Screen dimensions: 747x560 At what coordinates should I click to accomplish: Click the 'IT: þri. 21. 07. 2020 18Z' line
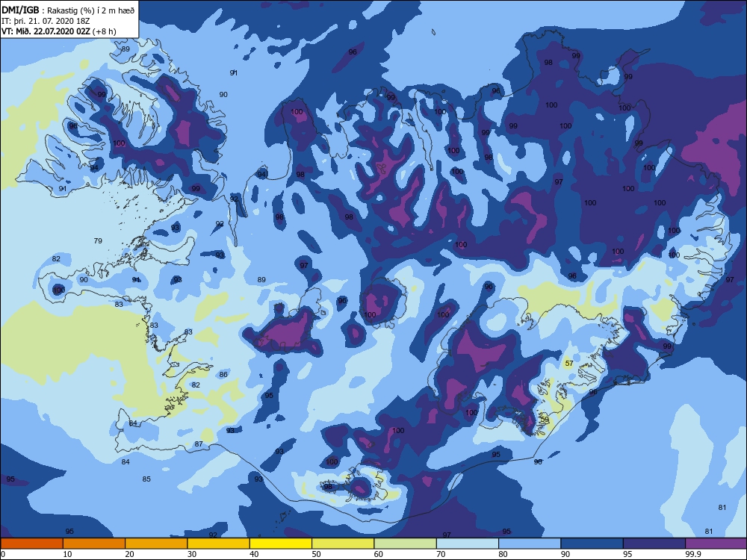pos(46,21)
